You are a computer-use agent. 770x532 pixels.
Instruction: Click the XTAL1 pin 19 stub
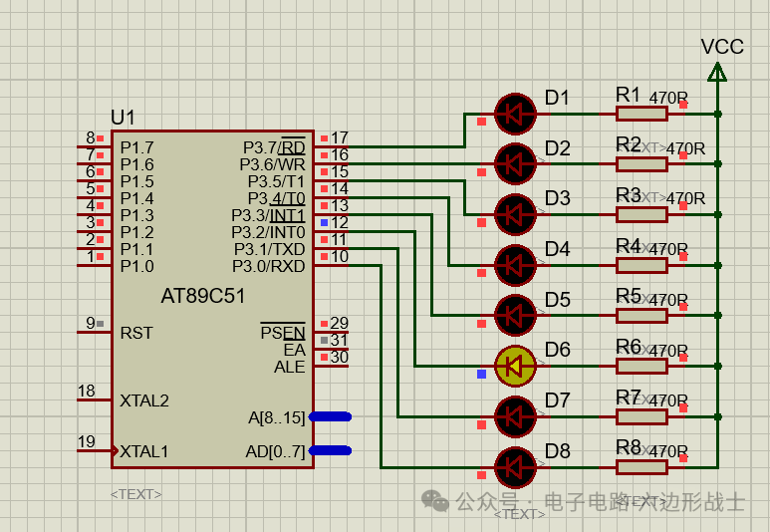[95, 450]
